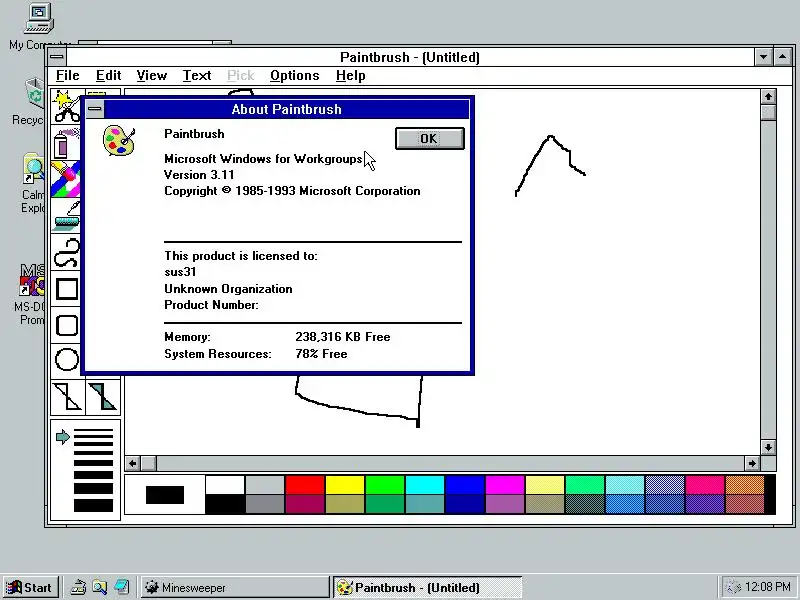Pick the dark navy blue swatch
Screen dimensions: 800x600
click(464, 504)
